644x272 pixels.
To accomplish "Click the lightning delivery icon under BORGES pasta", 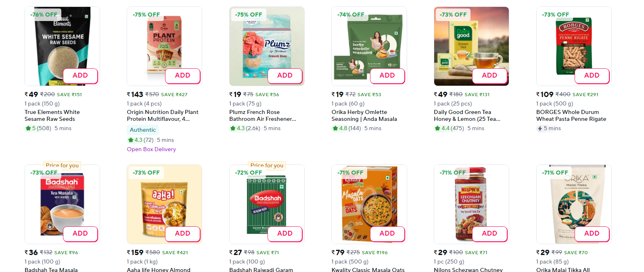I will coord(539,129).
